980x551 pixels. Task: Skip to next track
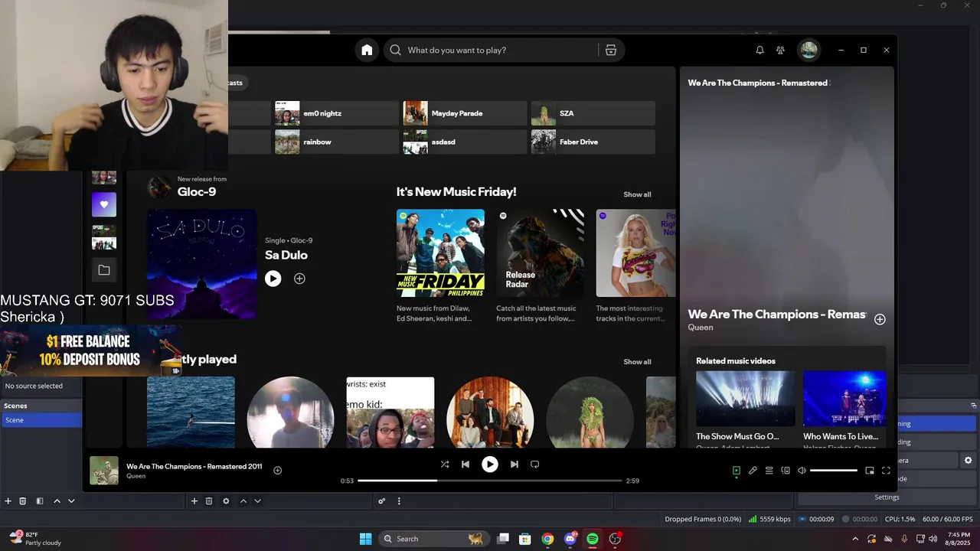click(514, 464)
